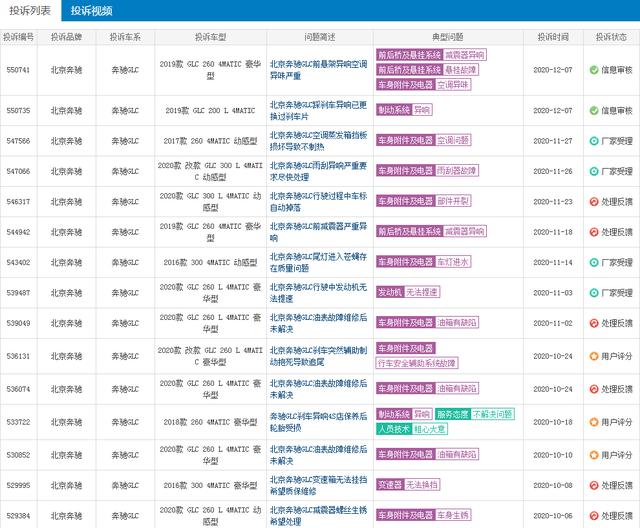Click model 2018款 260 4MATIC 豪华型
640x528 pixels.
click(x=211, y=422)
